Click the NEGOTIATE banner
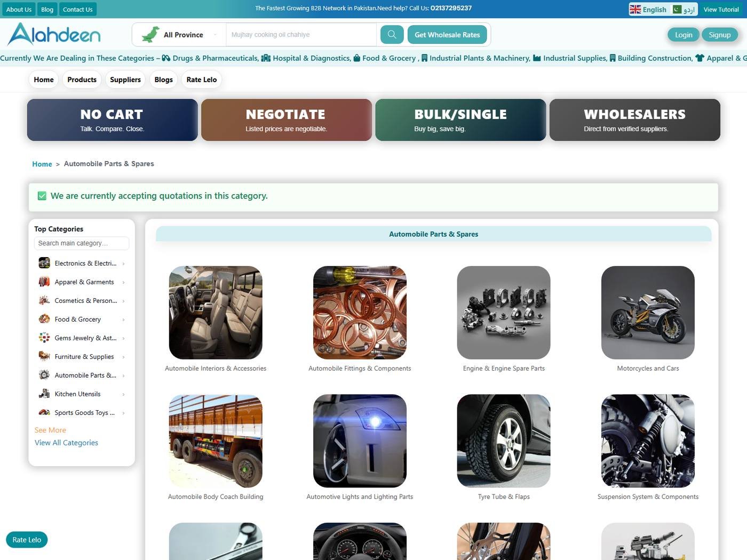The width and height of the screenshot is (747, 560). point(287,120)
